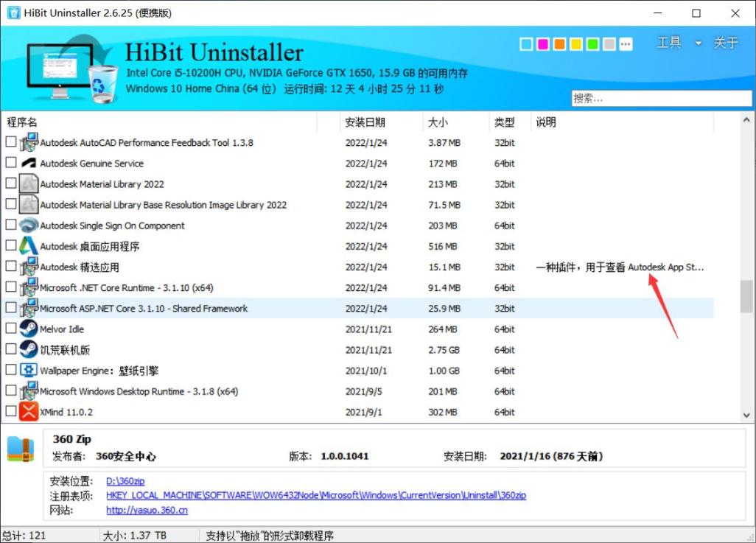Open the 工具 menu

coord(669,43)
